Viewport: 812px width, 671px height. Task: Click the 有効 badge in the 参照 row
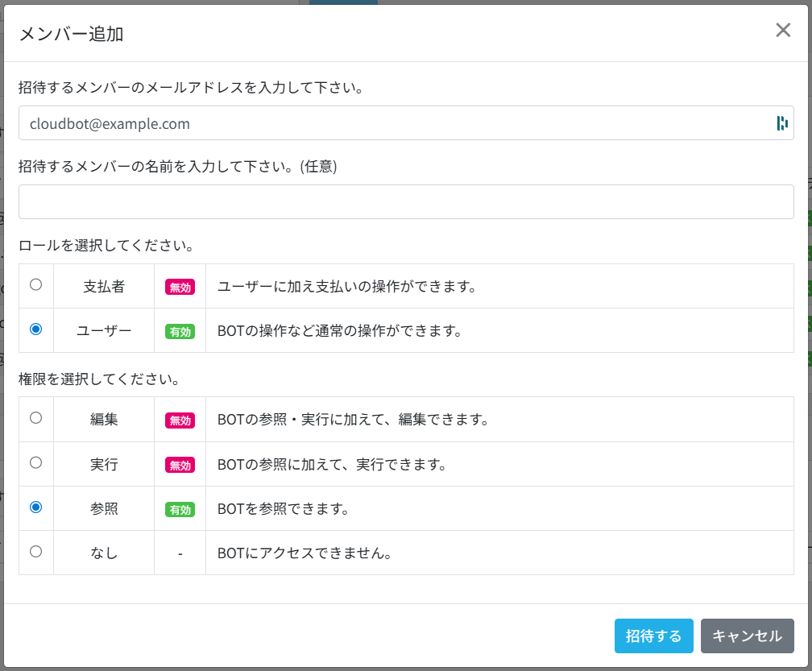(180, 509)
